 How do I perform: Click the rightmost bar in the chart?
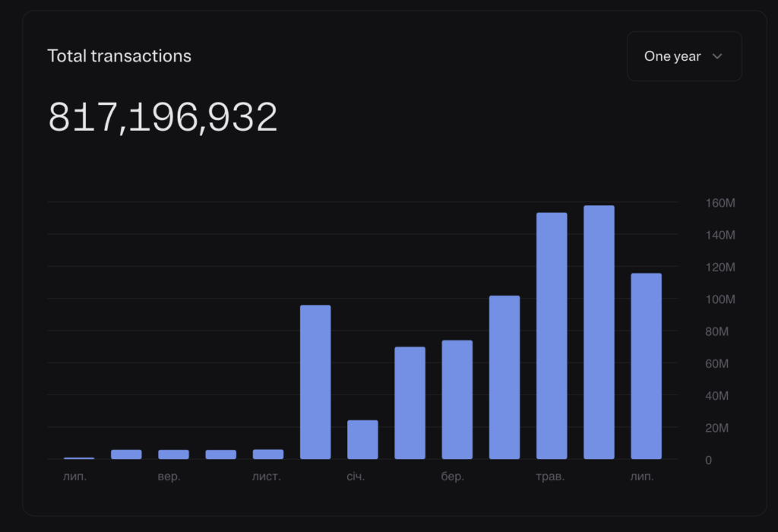(646, 366)
